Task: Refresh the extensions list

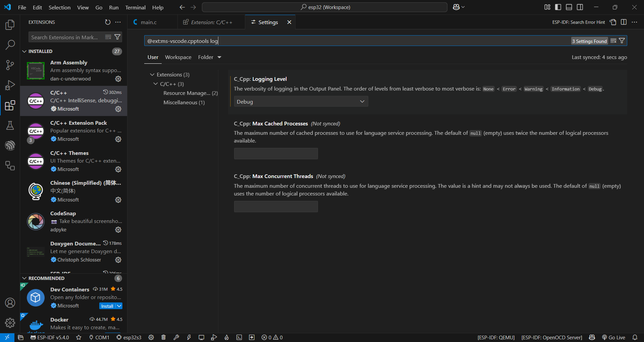Action: (108, 22)
